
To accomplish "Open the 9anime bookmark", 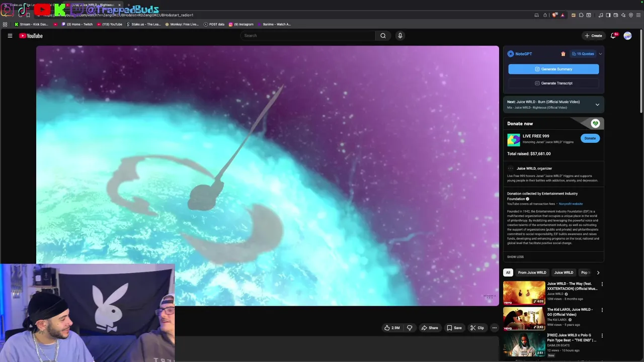I will [274, 24].
